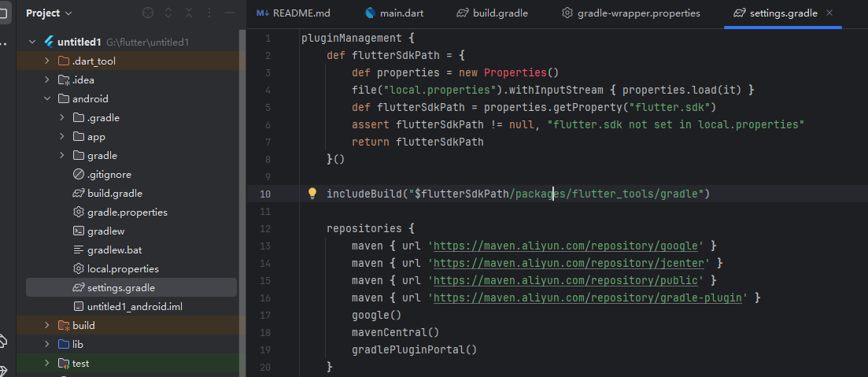Switch to the gradle-wrapper.properties tab
The image size is (868, 377).
tap(630, 13)
